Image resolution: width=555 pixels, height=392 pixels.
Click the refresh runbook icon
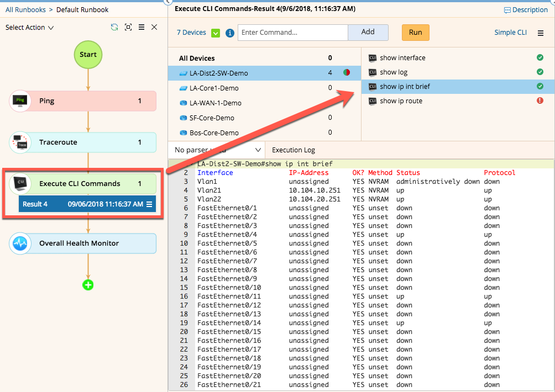[114, 27]
